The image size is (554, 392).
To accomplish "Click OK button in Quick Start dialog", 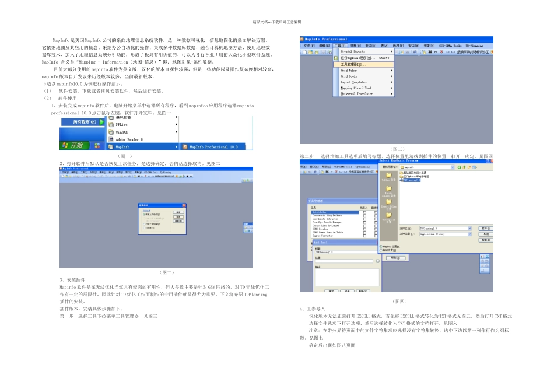I will point(178,212).
